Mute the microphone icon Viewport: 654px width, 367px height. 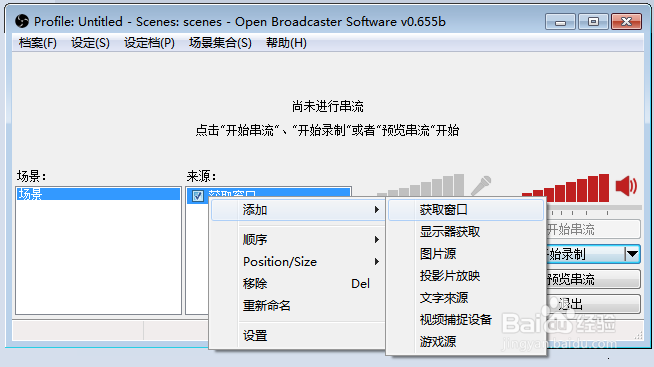(481, 186)
